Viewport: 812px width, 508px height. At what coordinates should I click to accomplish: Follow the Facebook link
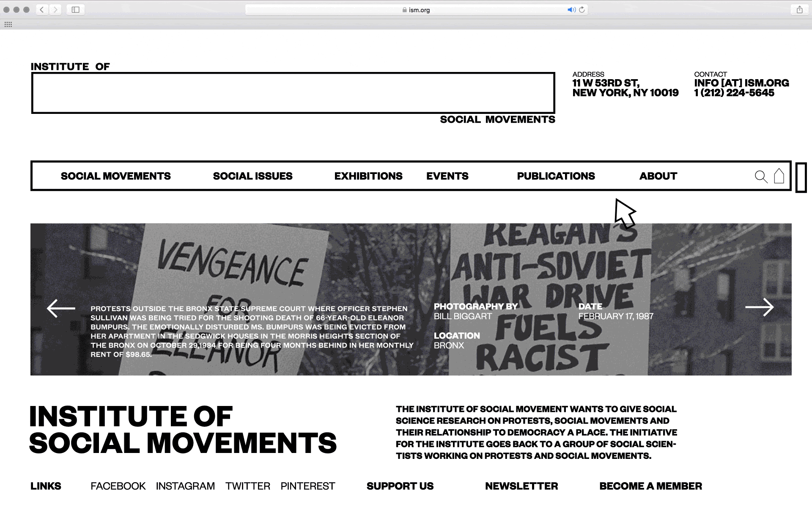pos(118,486)
